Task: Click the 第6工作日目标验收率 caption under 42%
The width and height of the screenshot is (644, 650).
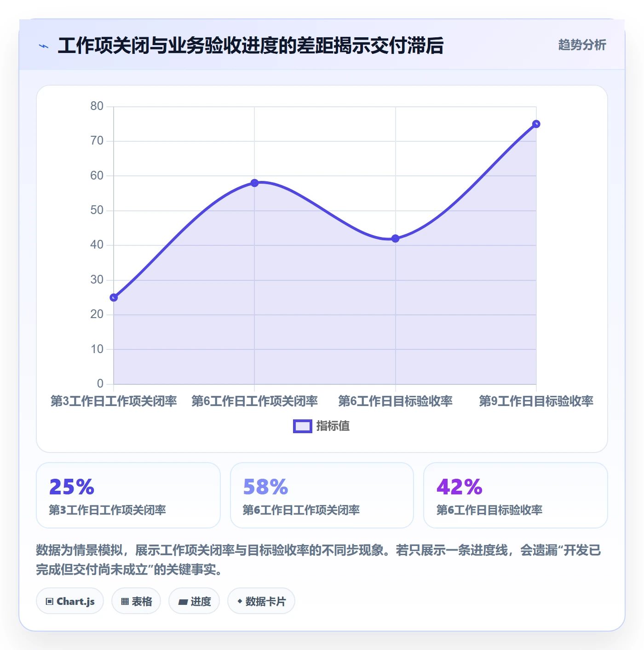Action: 489,510
